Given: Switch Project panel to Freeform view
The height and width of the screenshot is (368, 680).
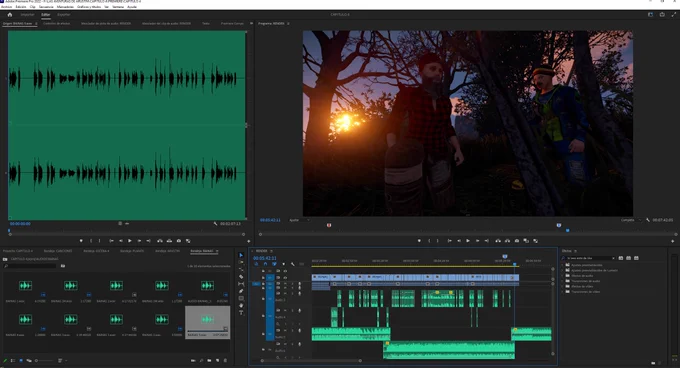Looking at the screenshot, I should point(29,360).
